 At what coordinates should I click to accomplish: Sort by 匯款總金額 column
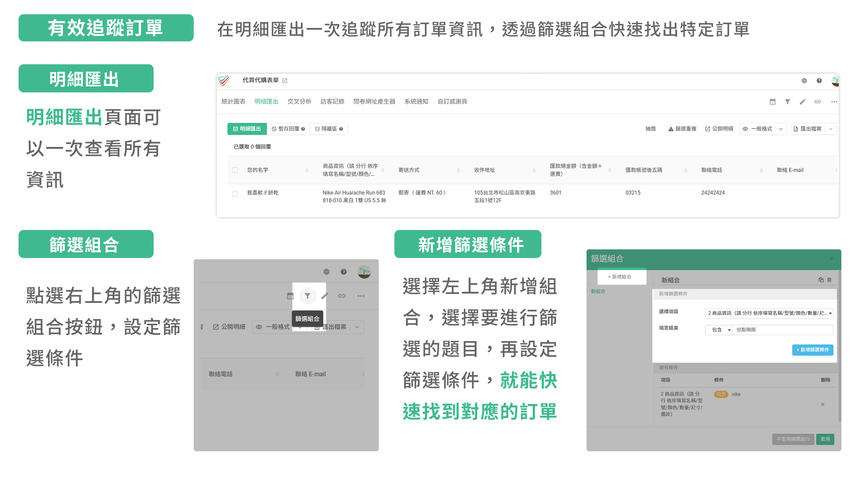tap(609, 170)
